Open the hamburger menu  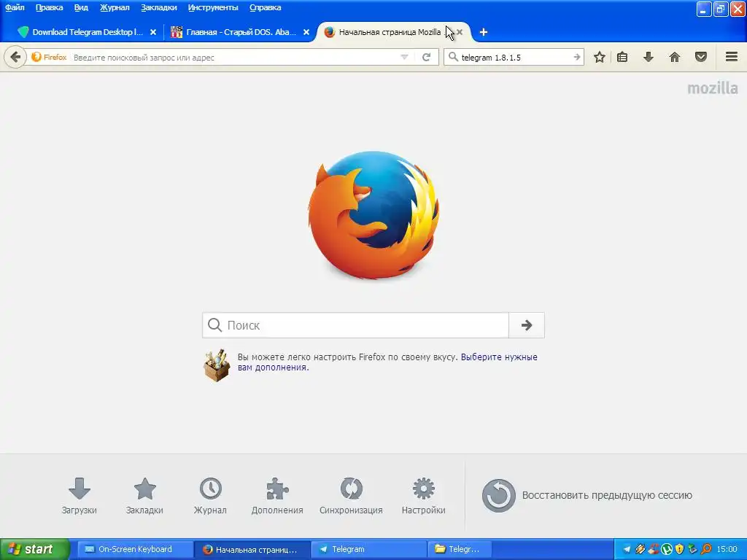tap(732, 57)
